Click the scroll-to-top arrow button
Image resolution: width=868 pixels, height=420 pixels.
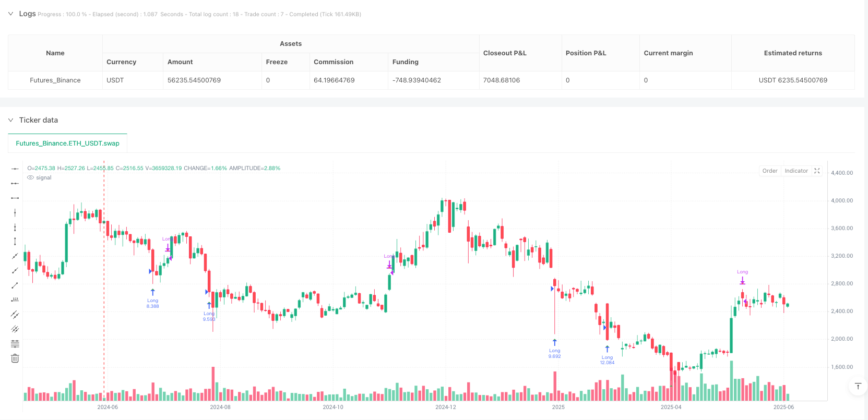point(858,386)
